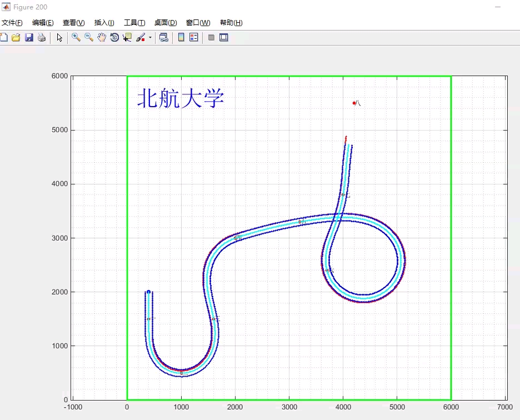
Task: Print the figure using the printer icon
Action: pos(42,37)
